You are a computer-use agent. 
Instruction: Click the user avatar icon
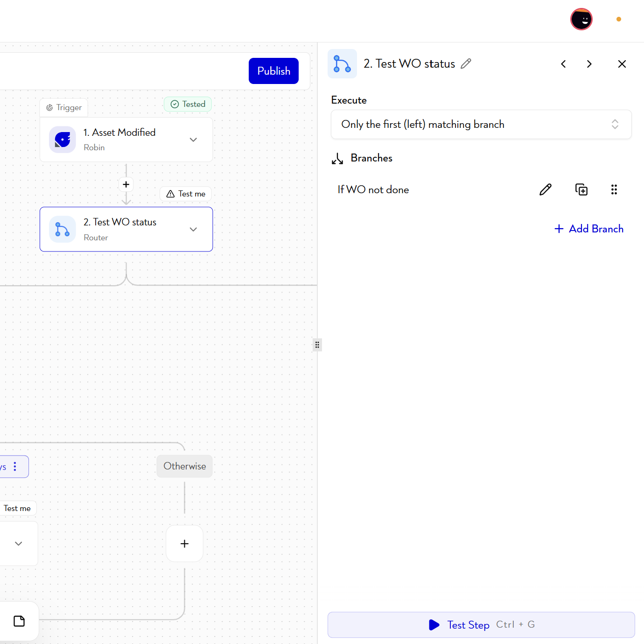pyautogui.click(x=581, y=19)
